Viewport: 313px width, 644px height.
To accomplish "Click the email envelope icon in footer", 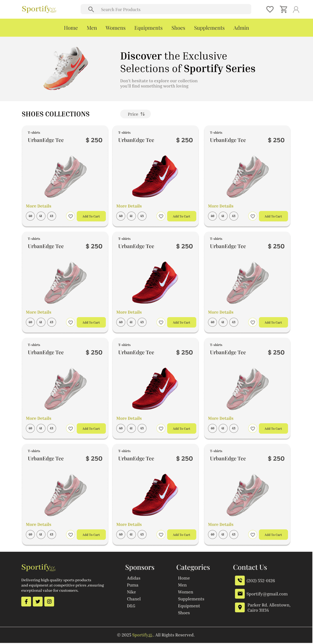I will point(240,594).
